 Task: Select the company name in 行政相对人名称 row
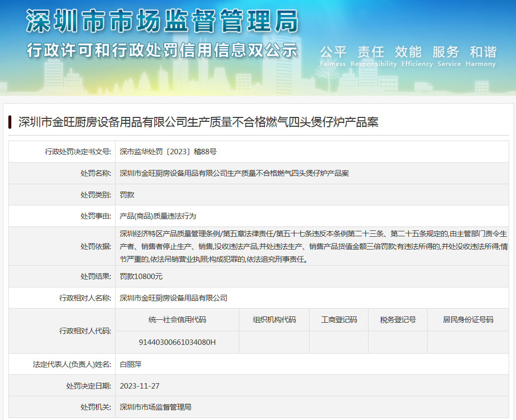173,298
